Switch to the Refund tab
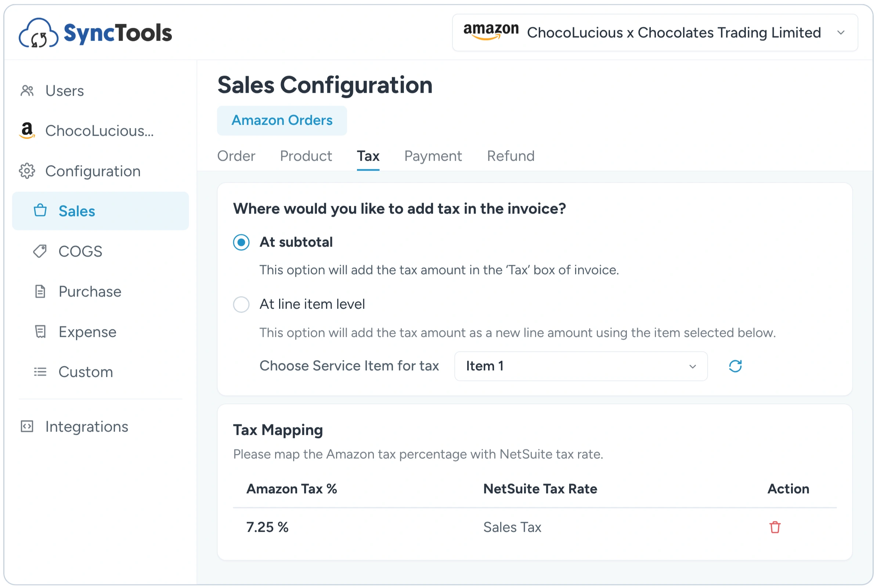The width and height of the screenshot is (877, 588). (511, 156)
